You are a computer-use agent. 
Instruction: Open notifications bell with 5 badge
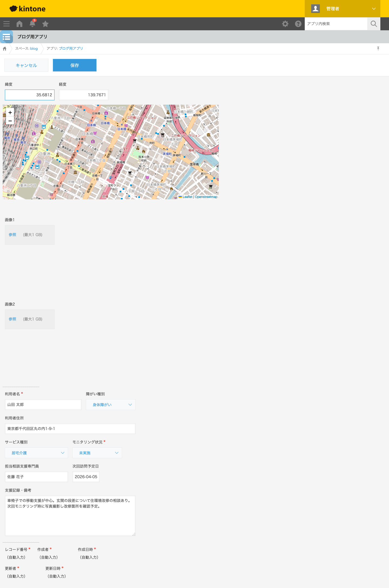[32, 23]
